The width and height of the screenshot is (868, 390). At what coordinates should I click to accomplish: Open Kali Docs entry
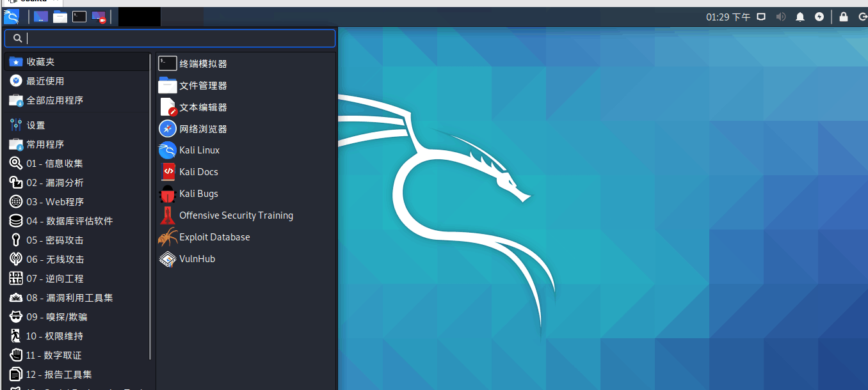click(246, 172)
